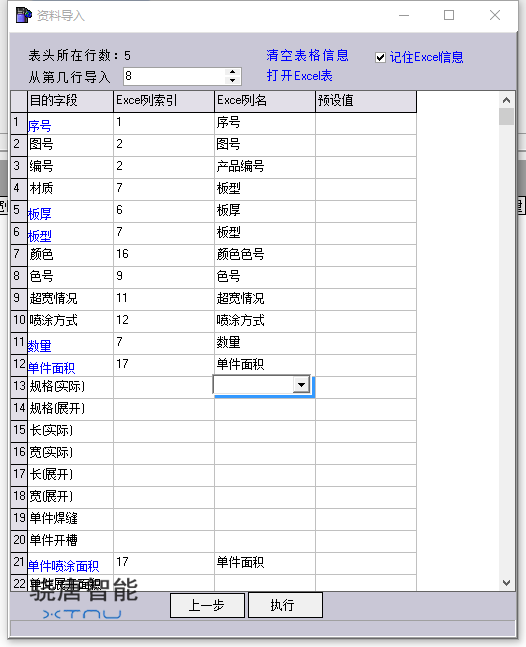526x647 pixels.
Task: Open the Excel列名 dropdown for 规格(实际)
Action: tap(302, 385)
